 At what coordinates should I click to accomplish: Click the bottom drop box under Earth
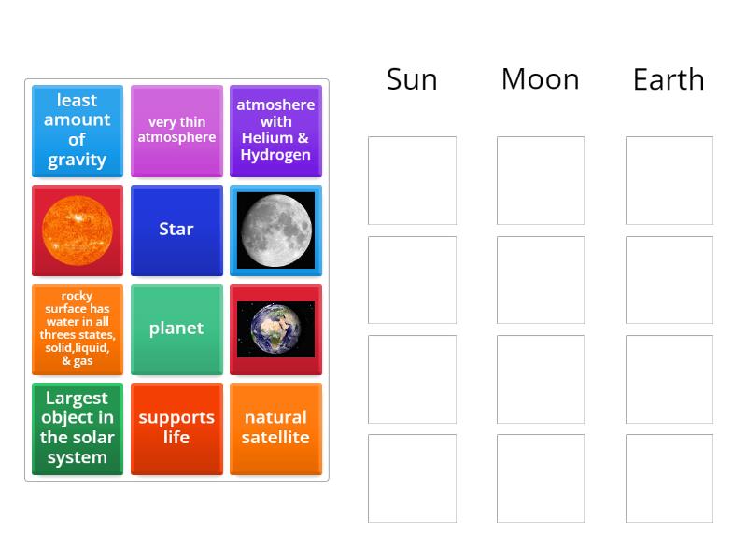tap(669, 478)
